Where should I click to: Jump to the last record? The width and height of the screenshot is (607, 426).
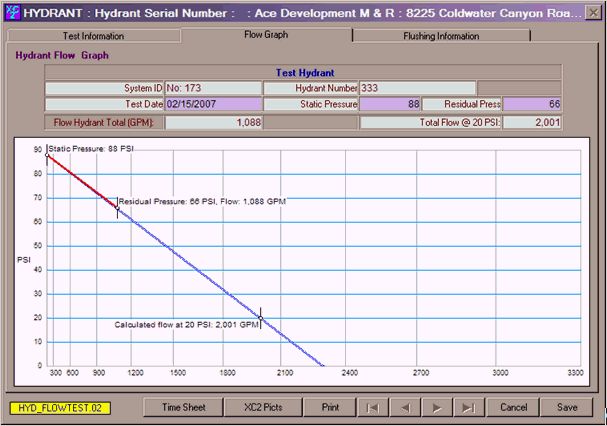point(468,407)
